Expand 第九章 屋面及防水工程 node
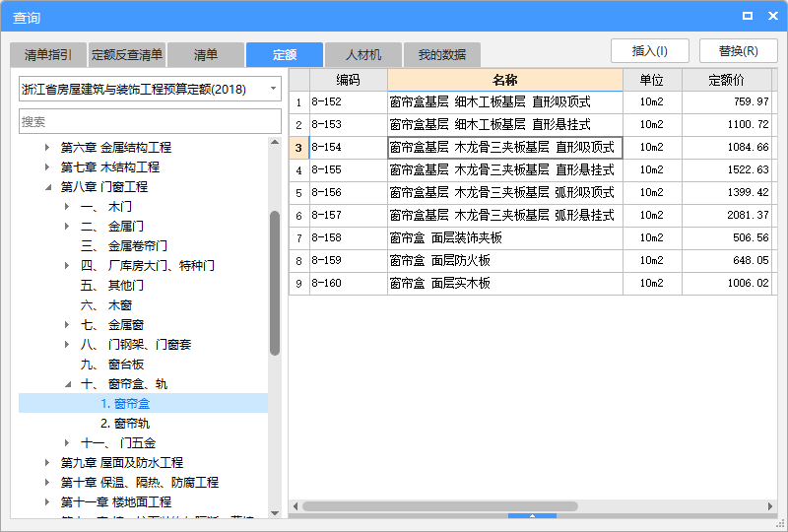This screenshot has width=788, height=532. tap(47, 463)
